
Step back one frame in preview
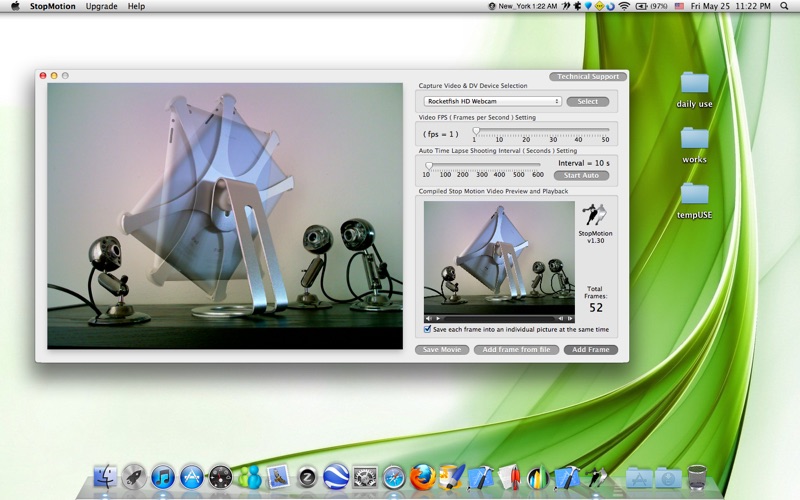coord(561,319)
